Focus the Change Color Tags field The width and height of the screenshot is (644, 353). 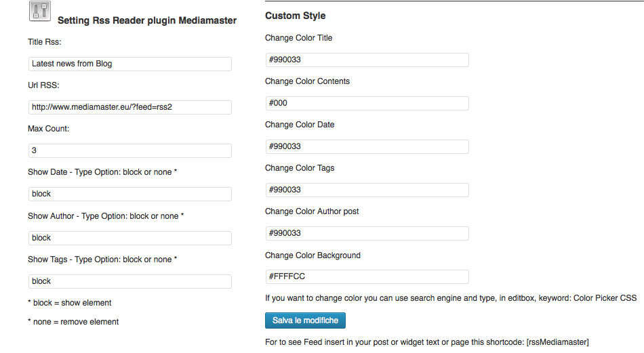point(367,190)
